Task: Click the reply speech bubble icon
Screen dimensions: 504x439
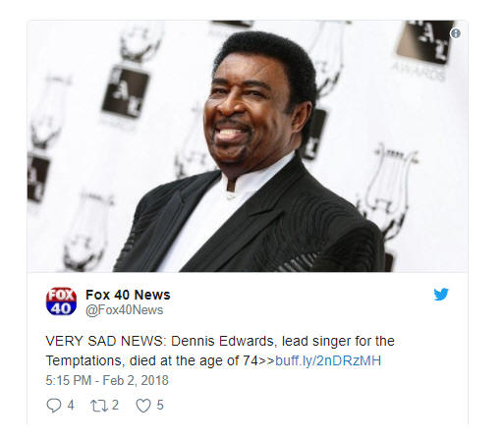Action: click(54, 406)
